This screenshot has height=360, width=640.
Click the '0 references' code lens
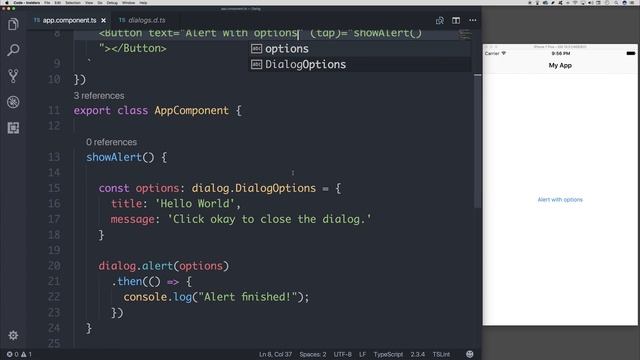[x=111, y=142]
